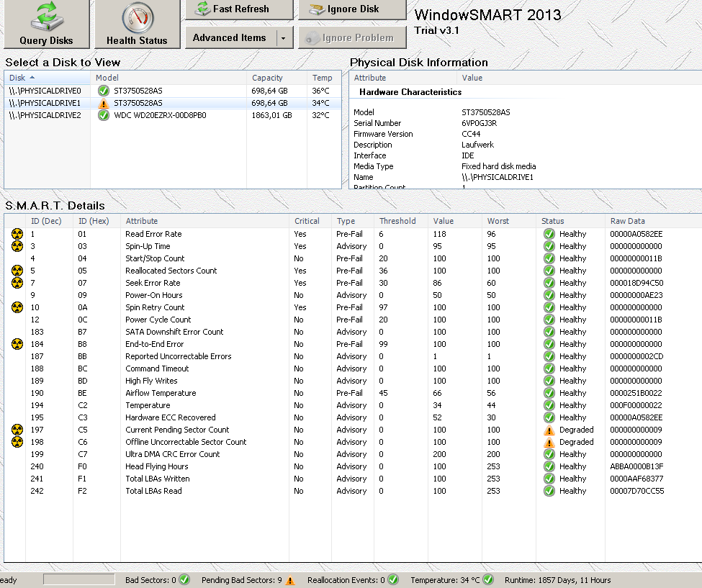Viewport: 702px width, 588px height.
Task: Click the Serial Number value 6VP0GJ3R
Action: click(479, 123)
